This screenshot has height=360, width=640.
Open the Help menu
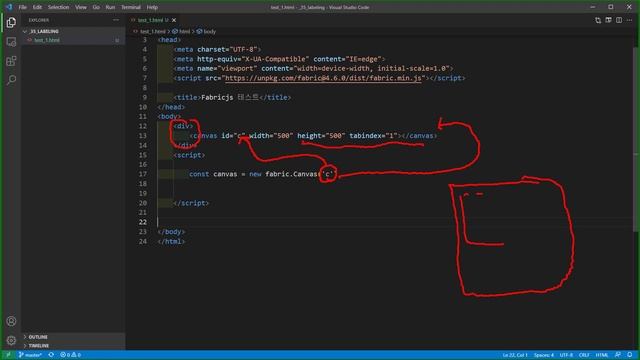pos(152,7)
